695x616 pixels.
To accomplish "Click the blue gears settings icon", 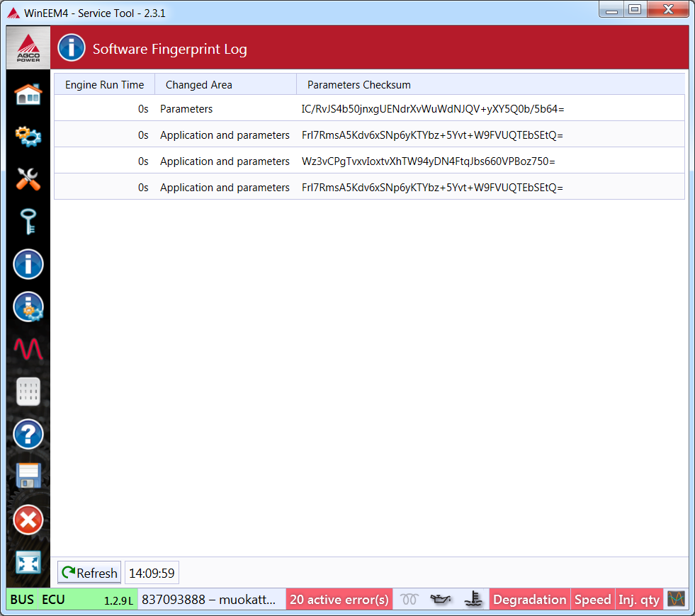I will pos(28,136).
